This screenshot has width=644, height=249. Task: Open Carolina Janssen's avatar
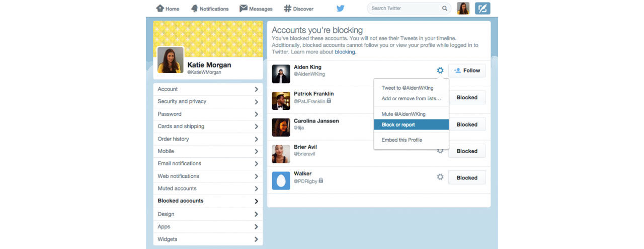point(281,128)
